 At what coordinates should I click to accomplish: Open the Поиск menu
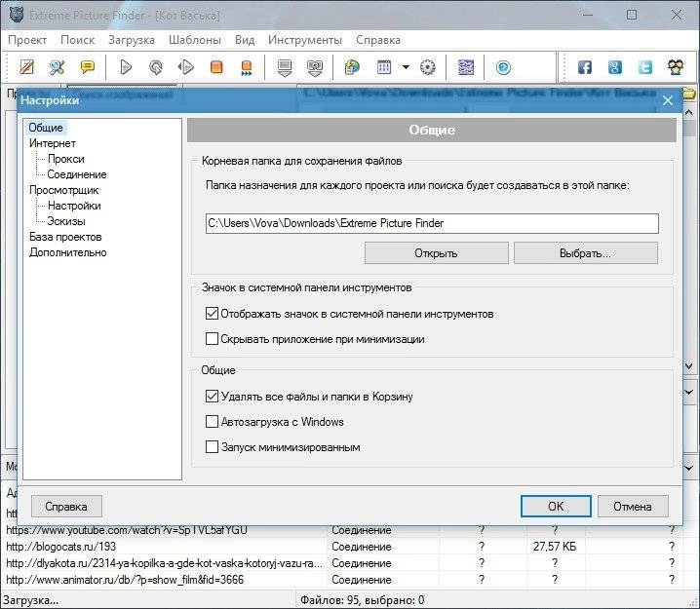pyautogui.click(x=78, y=40)
